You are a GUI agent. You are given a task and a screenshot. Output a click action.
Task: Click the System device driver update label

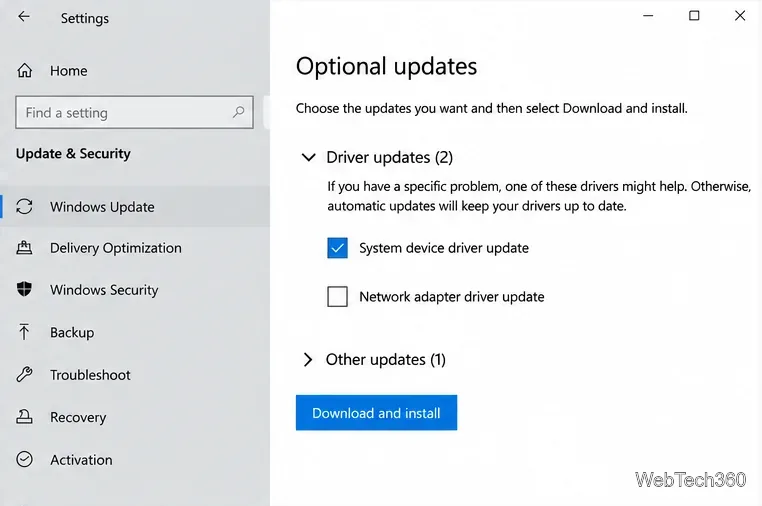(444, 248)
